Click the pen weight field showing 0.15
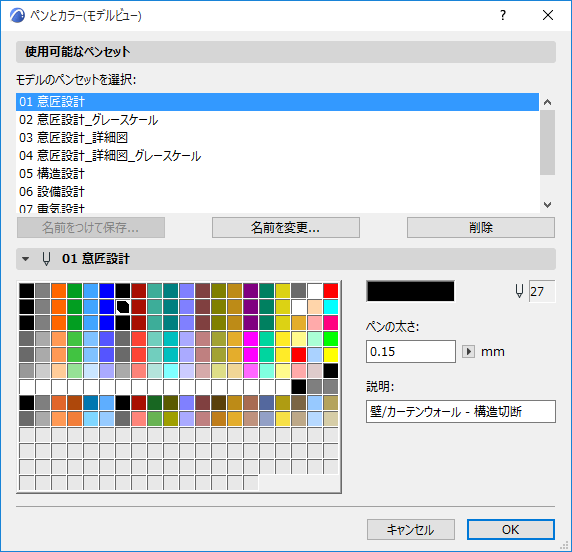The width and height of the screenshot is (572, 552). 411,352
